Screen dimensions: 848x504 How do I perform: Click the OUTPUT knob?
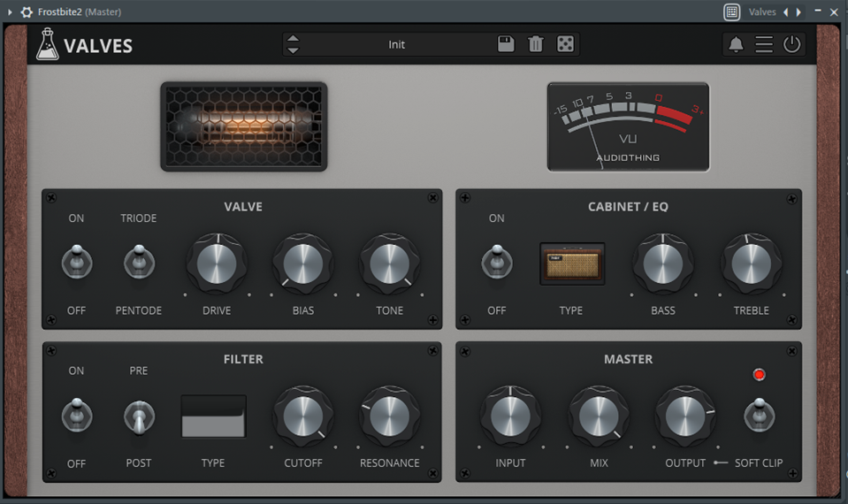pos(685,416)
